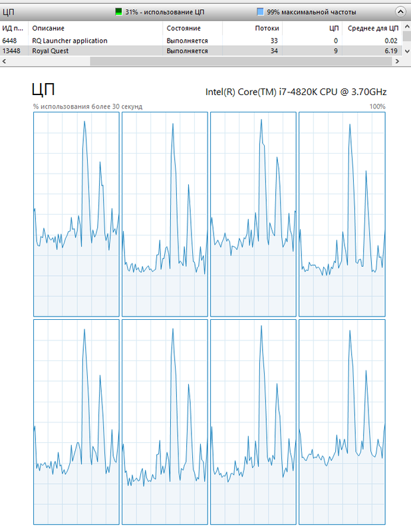Click the ЦП section header label
Screen dimensions: 411x532
(x=8, y=12)
